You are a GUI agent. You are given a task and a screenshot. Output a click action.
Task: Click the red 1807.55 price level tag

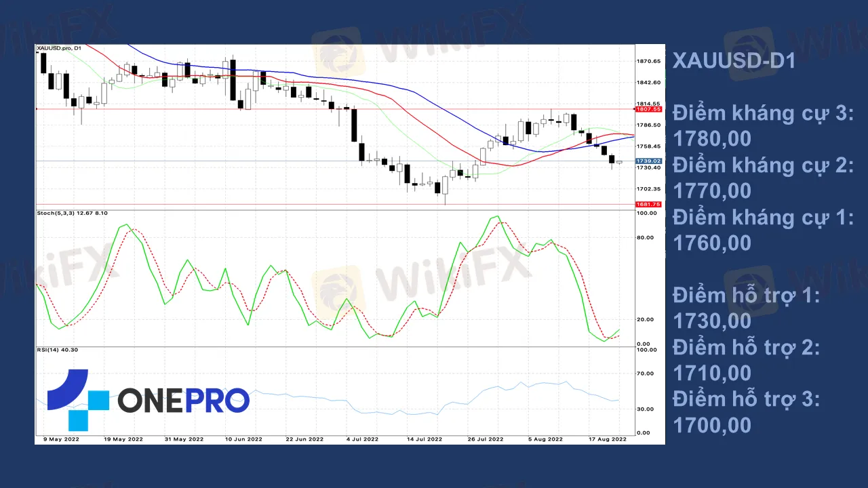coord(648,109)
